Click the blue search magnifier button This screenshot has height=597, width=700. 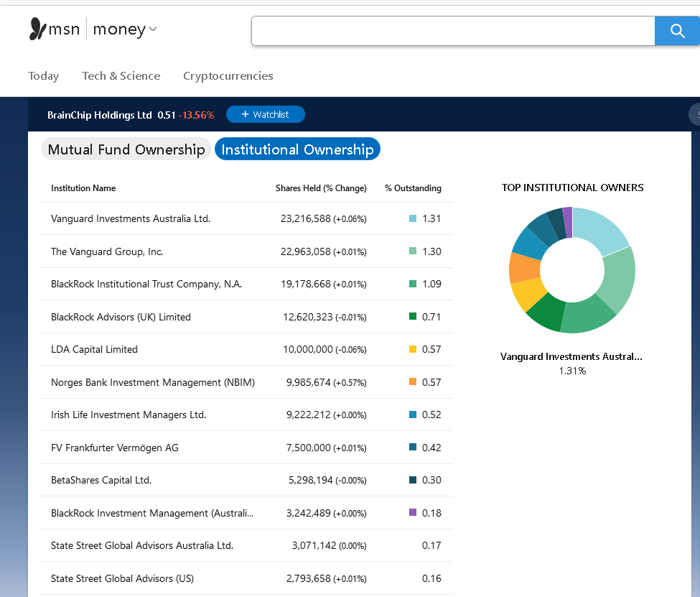676,30
